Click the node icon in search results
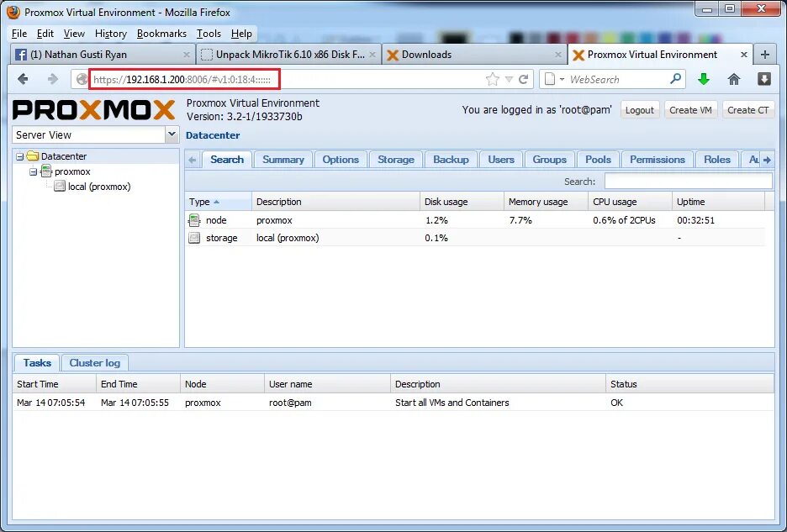The image size is (787, 532). (x=193, y=220)
